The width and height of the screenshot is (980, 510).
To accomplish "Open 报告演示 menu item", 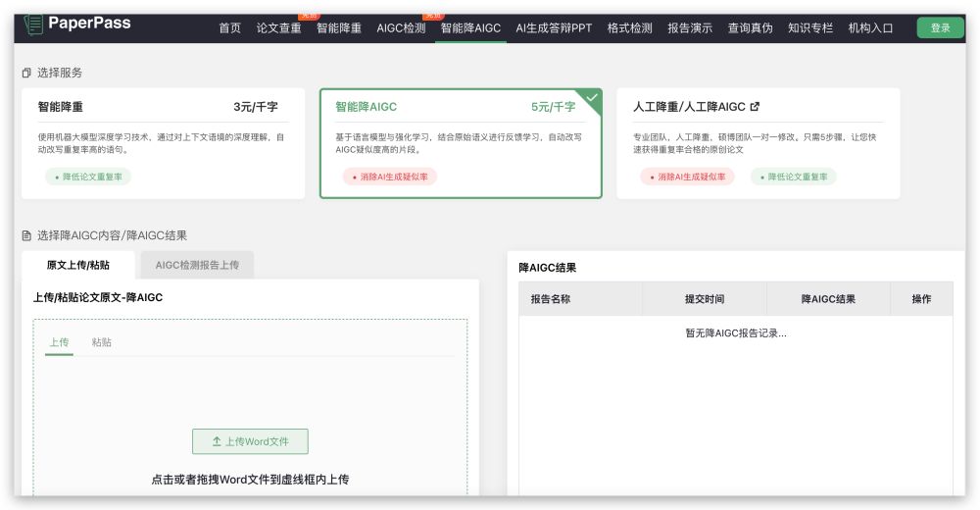I will pyautogui.click(x=690, y=28).
